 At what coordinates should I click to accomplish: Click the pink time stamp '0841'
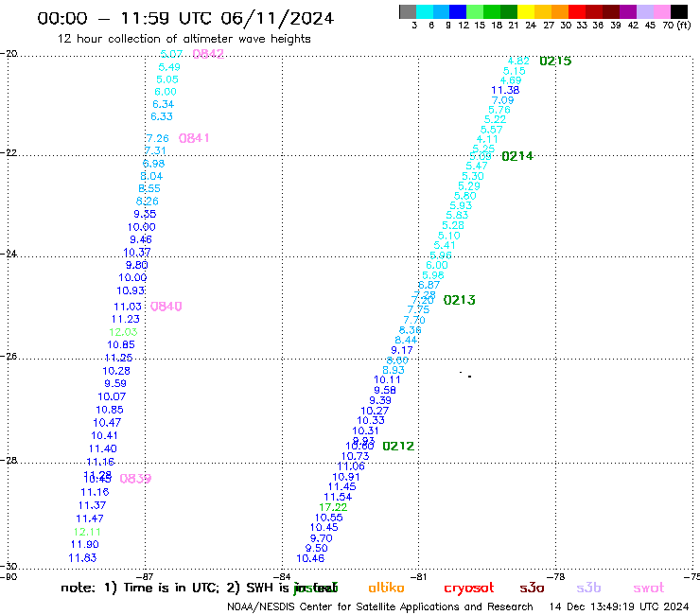pos(194,138)
